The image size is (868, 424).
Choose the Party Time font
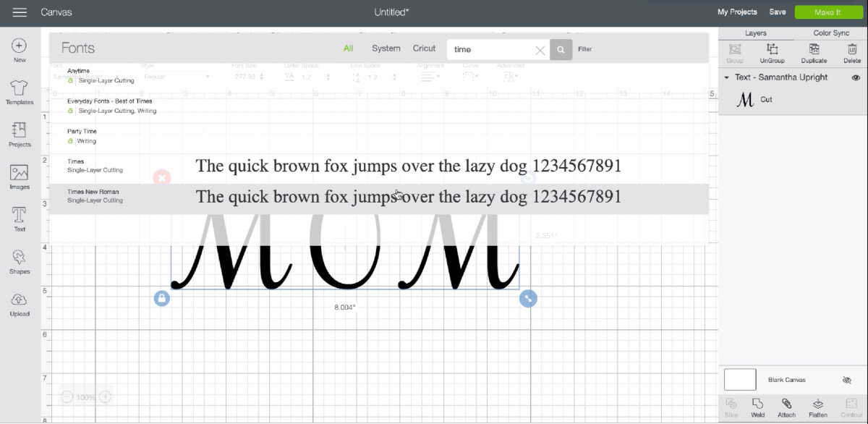[378, 137]
